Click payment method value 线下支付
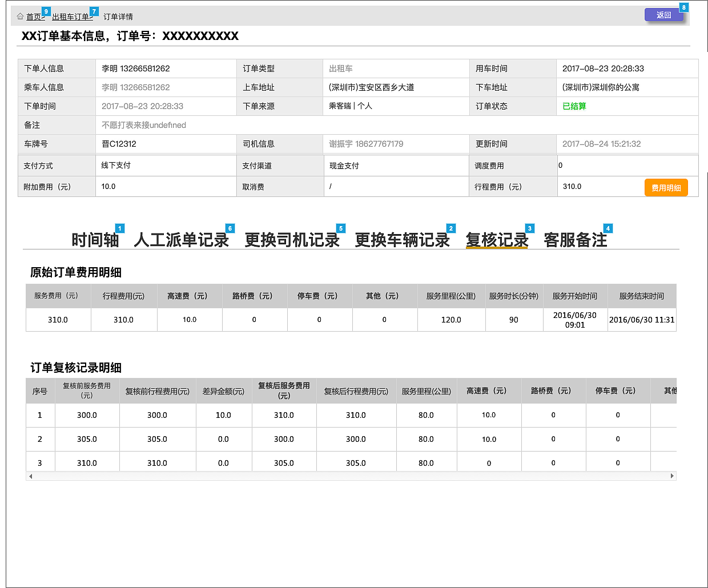This screenshot has height=588, width=708. click(116, 165)
